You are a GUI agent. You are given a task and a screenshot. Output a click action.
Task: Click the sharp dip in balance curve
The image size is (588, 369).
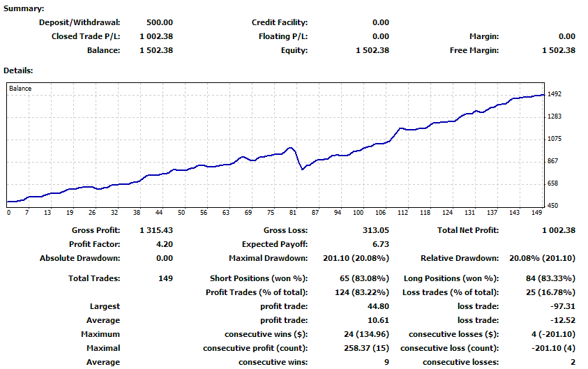302,169
